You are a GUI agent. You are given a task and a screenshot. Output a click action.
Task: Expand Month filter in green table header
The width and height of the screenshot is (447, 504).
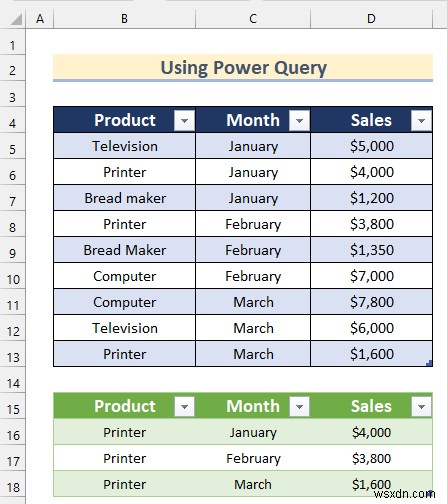click(299, 406)
